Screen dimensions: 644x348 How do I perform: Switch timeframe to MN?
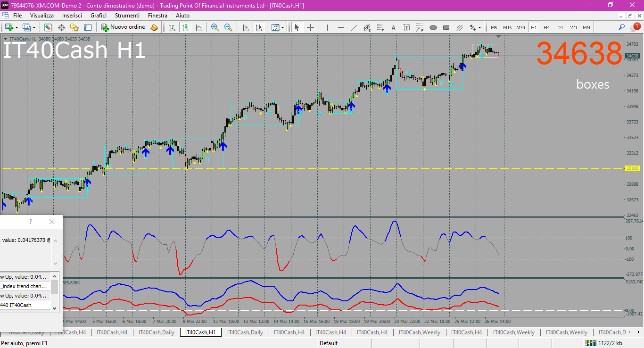click(586, 27)
